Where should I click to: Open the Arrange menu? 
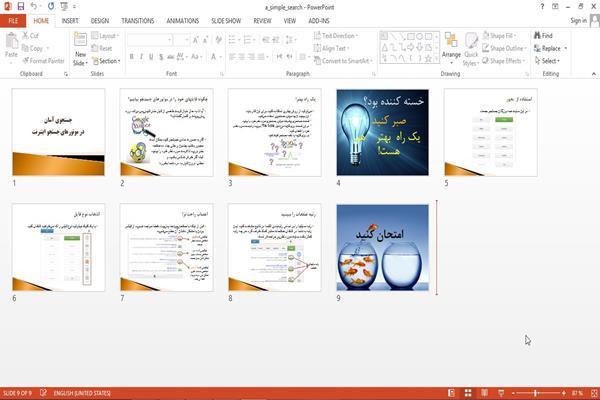[x=451, y=48]
